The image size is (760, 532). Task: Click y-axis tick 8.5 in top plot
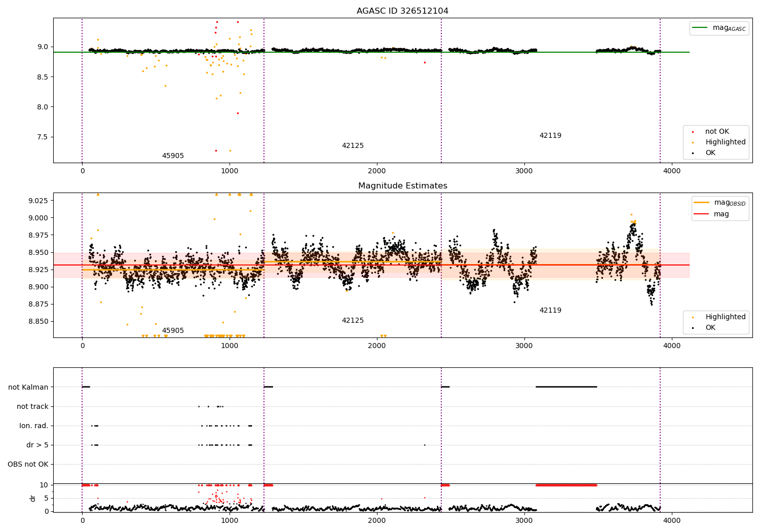[x=42, y=77]
